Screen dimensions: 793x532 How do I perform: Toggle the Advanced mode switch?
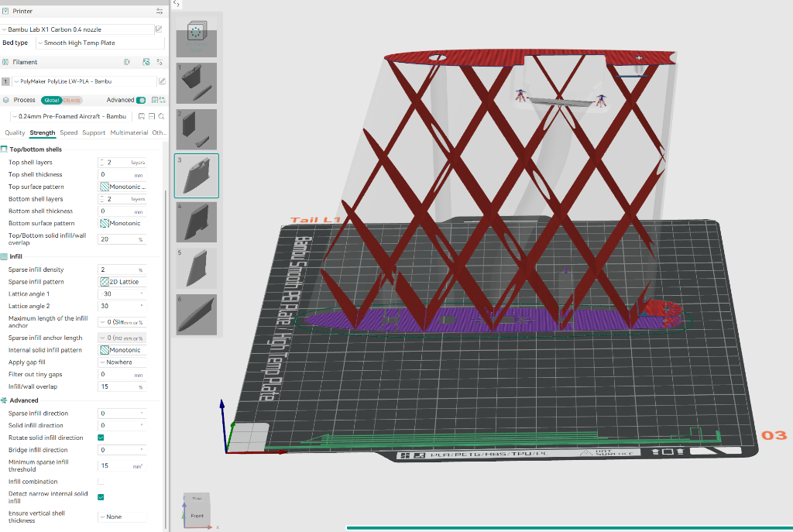click(141, 100)
